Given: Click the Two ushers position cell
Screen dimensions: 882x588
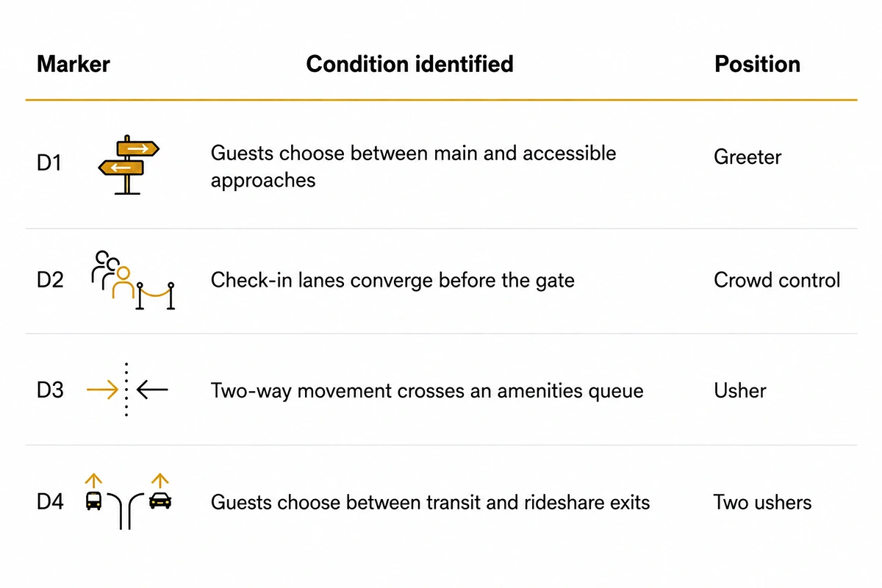Looking at the screenshot, I should click(x=763, y=503).
